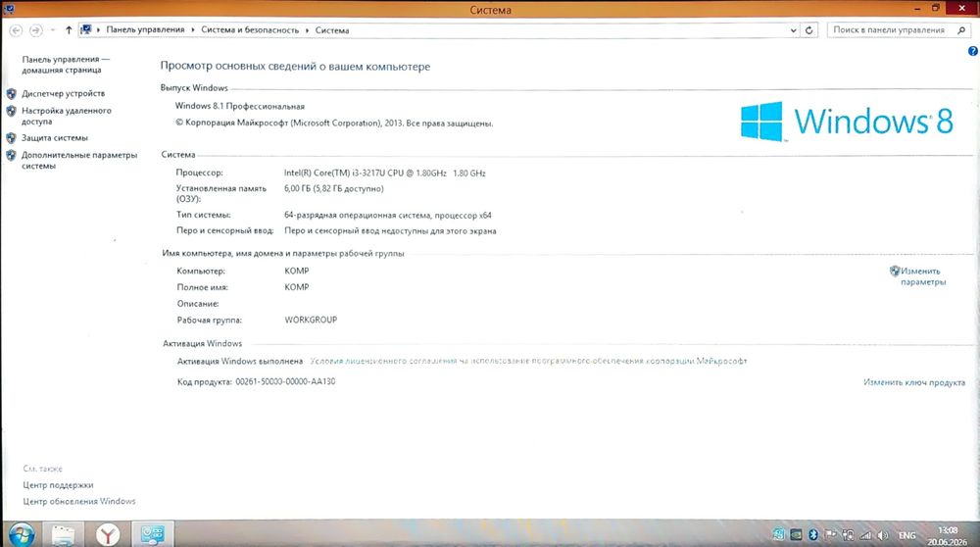The width and height of the screenshot is (980, 547).
Task: Click KOMP next to Полное имя label
Action: (297, 287)
